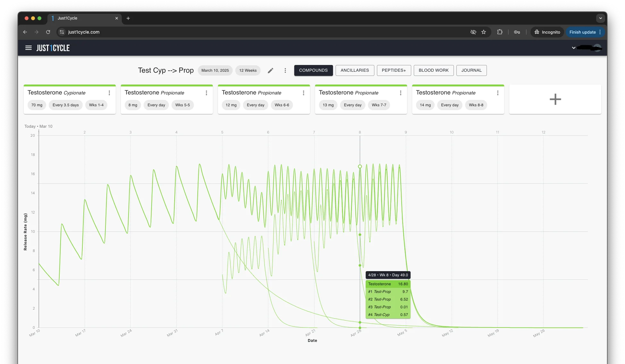
Task: Switch to ANCILLARIES tab
Action: pyautogui.click(x=354, y=70)
